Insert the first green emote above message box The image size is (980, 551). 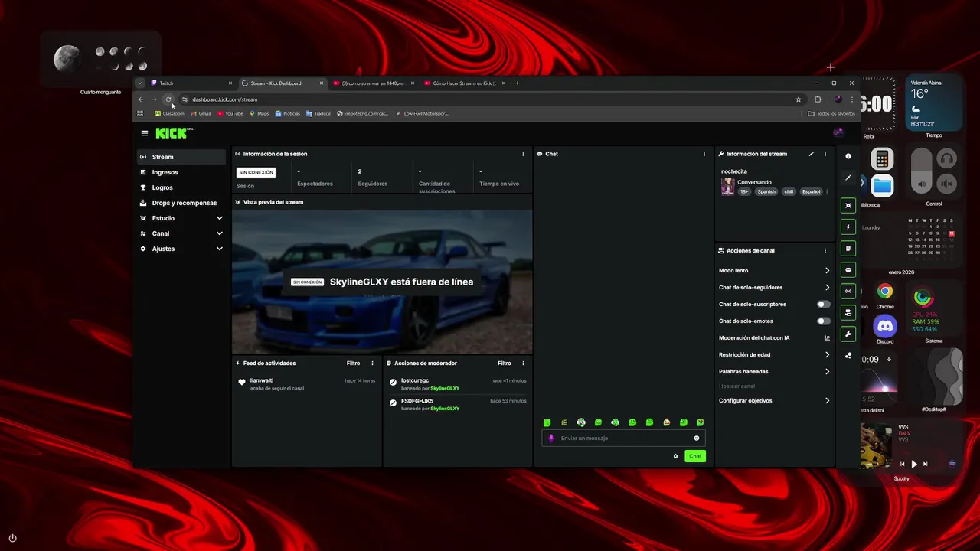(x=547, y=422)
